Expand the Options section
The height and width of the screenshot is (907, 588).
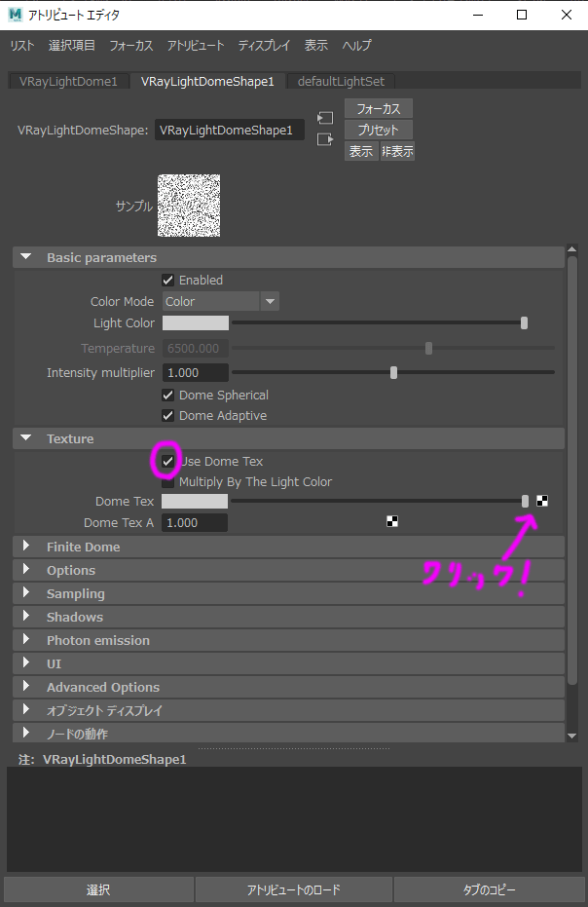click(26, 569)
